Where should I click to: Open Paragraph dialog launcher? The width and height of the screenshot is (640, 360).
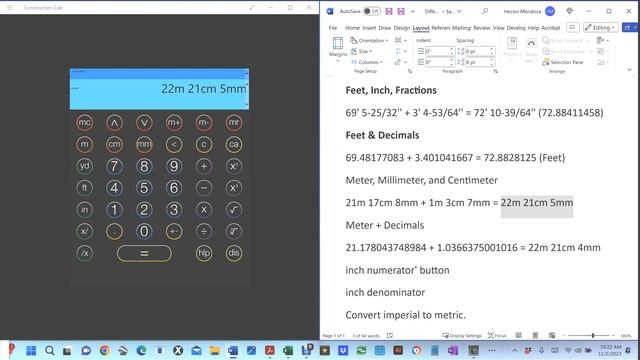coord(496,71)
